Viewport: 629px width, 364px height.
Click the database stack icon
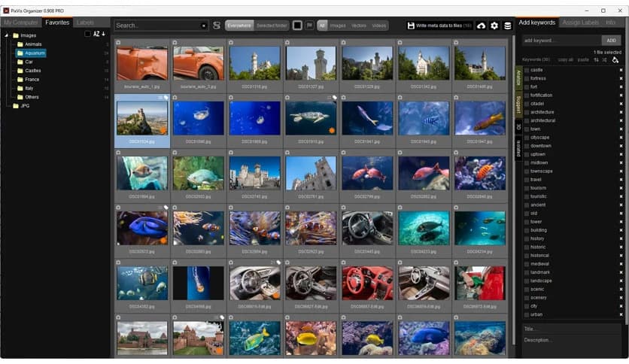(x=507, y=26)
